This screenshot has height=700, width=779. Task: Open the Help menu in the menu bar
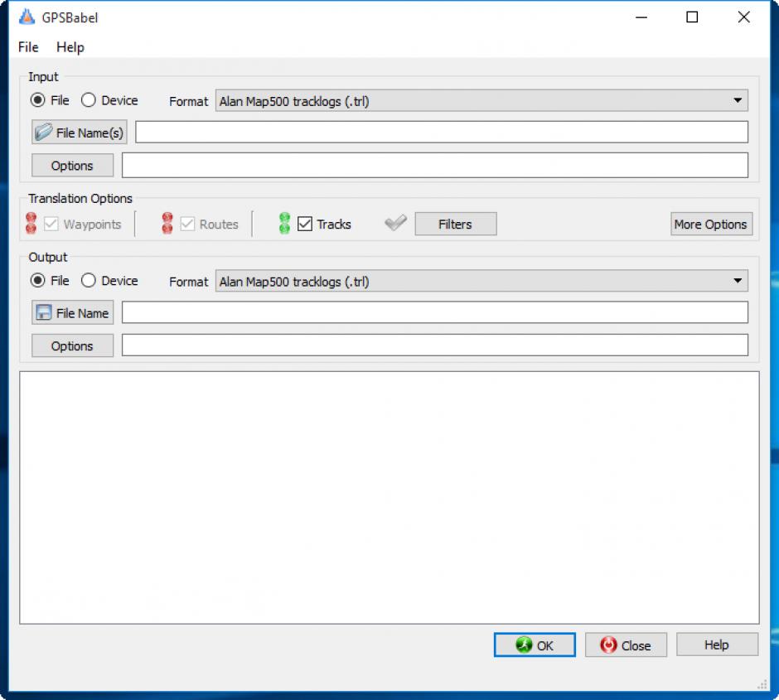click(x=70, y=47)
